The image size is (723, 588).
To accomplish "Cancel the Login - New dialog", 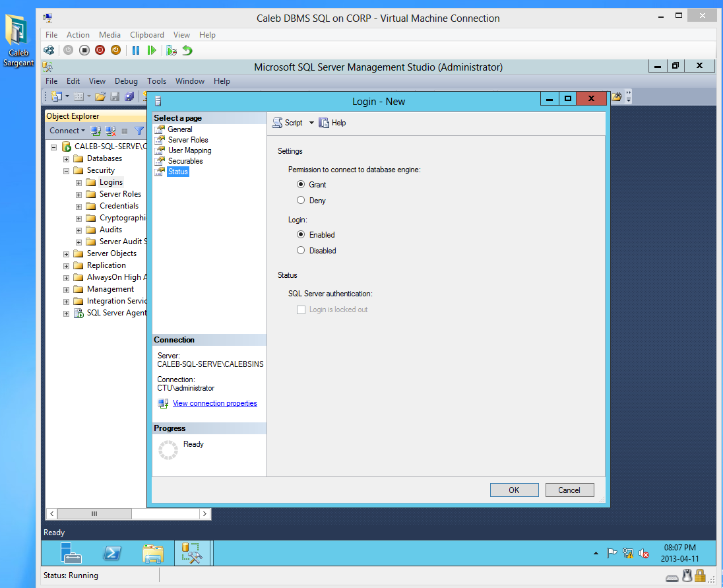I will click(569, 490).
